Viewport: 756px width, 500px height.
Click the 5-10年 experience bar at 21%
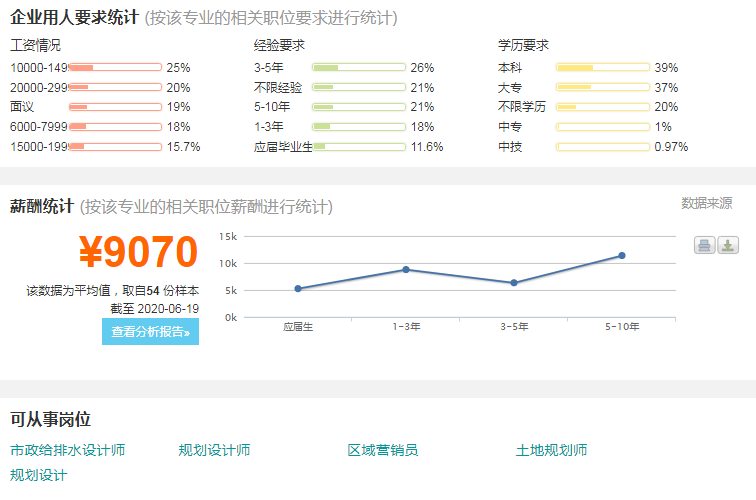(x=359, y=107)
